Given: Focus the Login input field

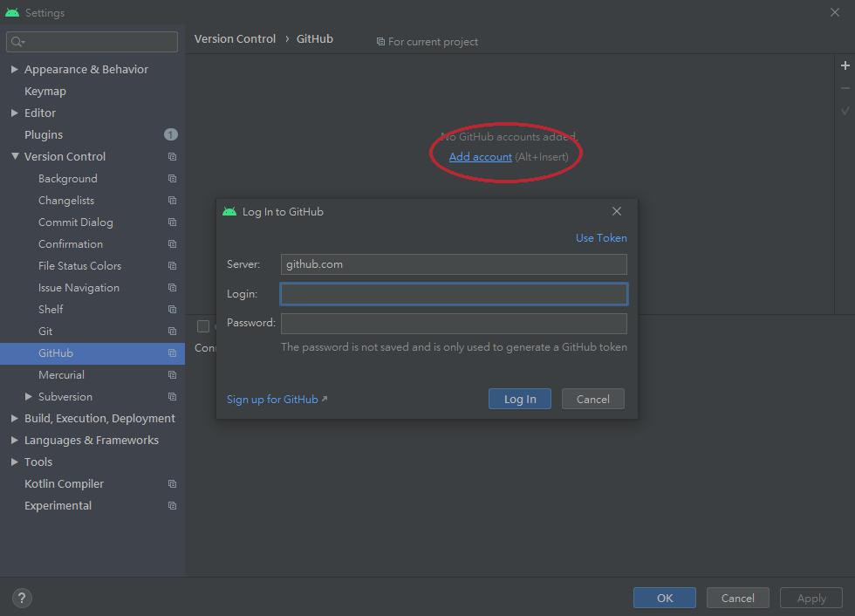Looking at the screenshot, I should pos(454,294).
